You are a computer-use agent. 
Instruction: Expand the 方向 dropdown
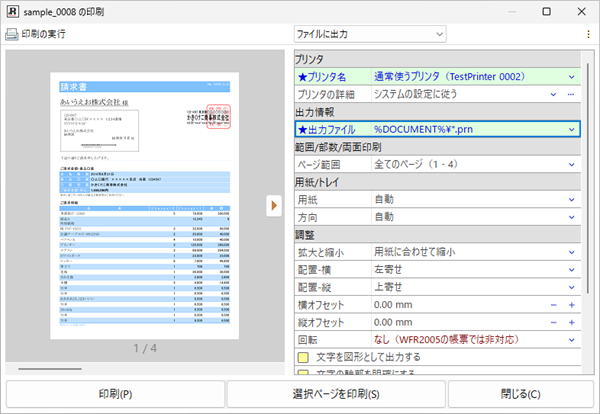[571, 217]
